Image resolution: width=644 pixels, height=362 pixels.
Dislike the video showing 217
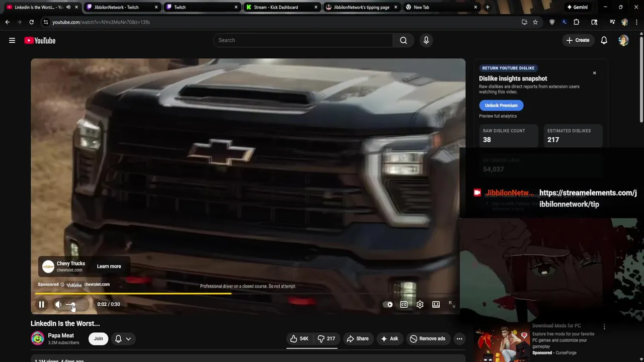(326, 338)
